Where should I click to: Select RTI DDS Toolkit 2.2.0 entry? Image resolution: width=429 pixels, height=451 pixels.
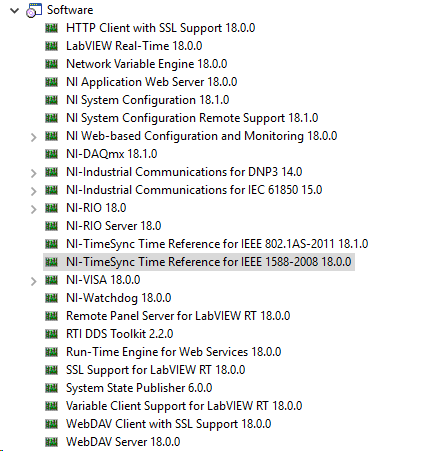(x=120, y=334)
